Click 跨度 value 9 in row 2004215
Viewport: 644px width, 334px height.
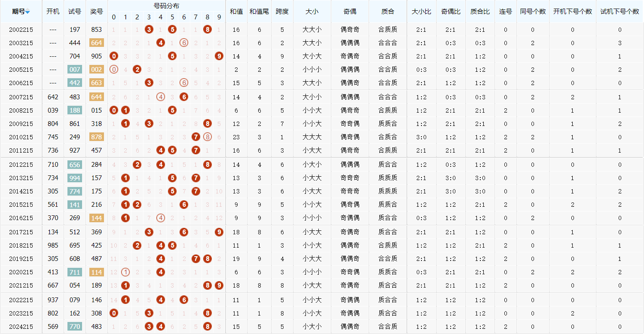(x=282, y=56)
